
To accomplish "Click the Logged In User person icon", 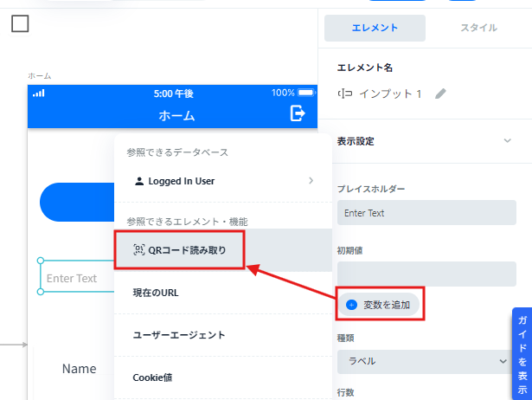I will [x=139, y=181].
